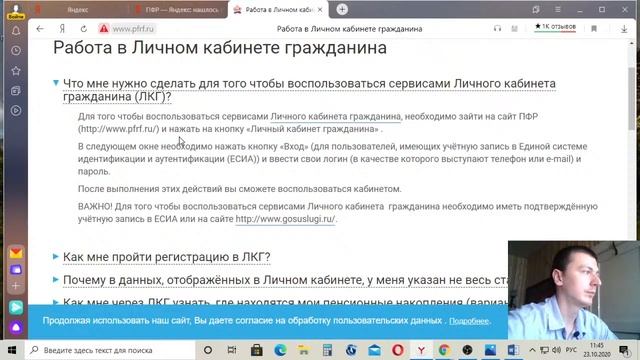Screen dimensions: 640x360
Task: Open collections icon in browser sidebar
Action: (x=16, y=91)
